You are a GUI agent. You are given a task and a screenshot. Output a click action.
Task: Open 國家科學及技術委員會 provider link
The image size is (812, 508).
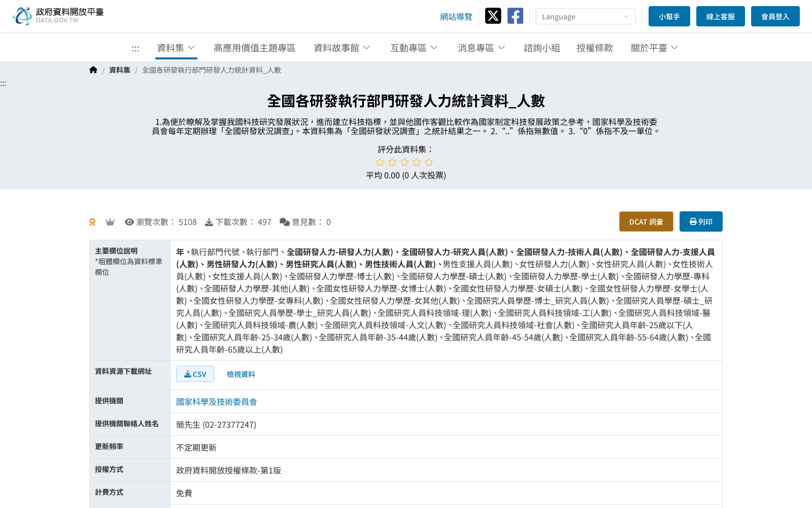pos(217,402)
